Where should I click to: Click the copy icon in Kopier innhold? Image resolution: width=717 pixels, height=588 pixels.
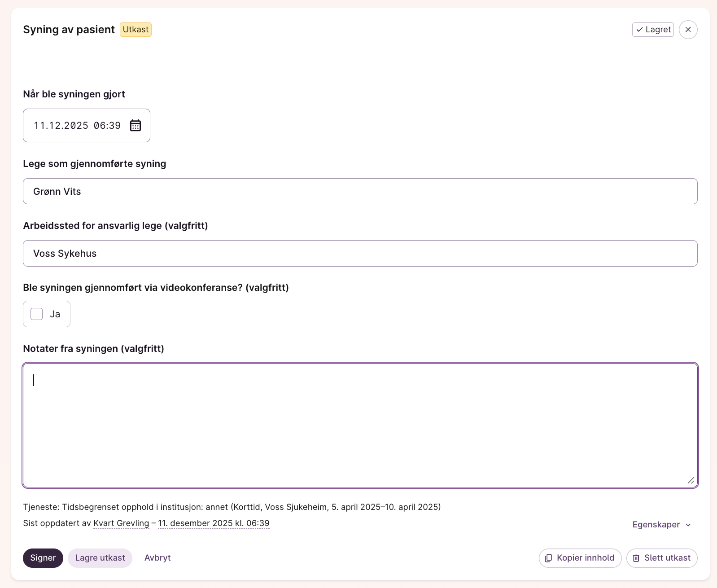548,558
